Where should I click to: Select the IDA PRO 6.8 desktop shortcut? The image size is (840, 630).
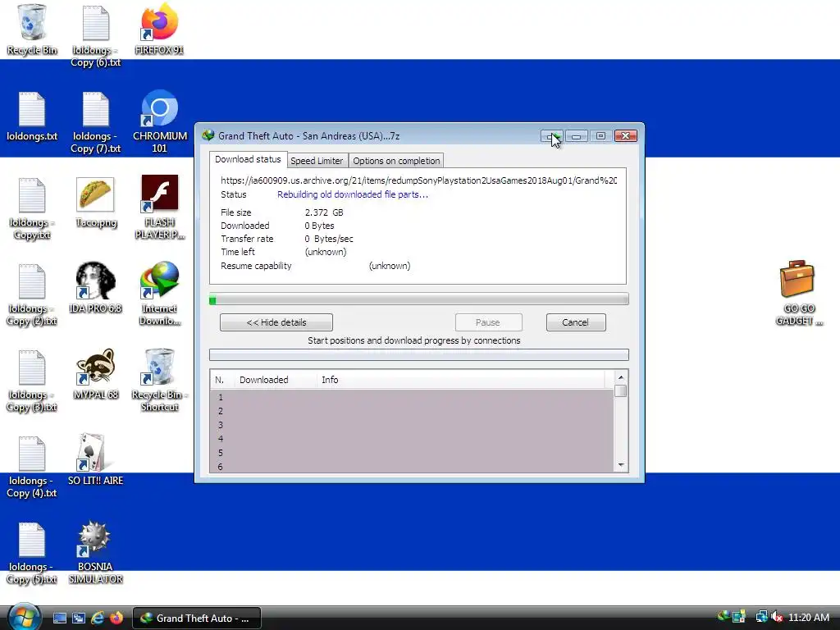point(95,288)
